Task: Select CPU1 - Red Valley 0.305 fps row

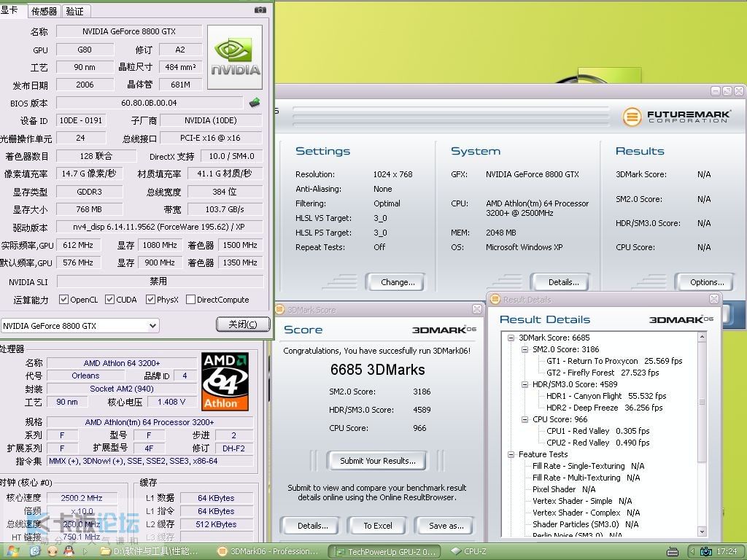Action: 598,431
